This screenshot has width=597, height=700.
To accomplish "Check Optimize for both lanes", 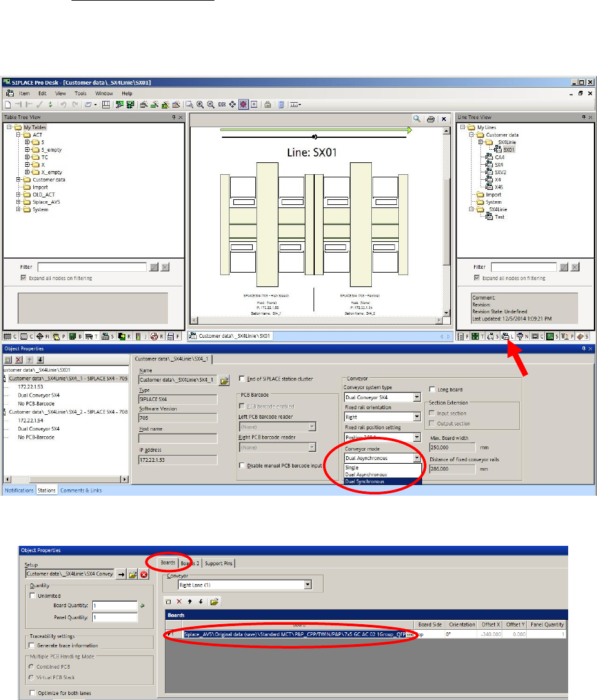I will [32, 693].
